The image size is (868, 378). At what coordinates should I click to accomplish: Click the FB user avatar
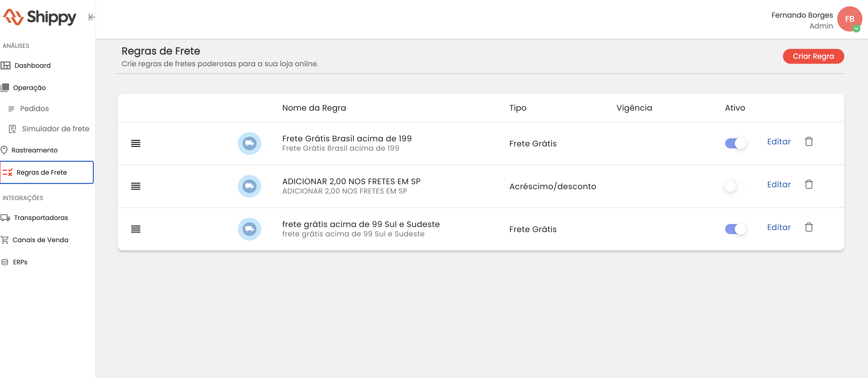point(849,19)
